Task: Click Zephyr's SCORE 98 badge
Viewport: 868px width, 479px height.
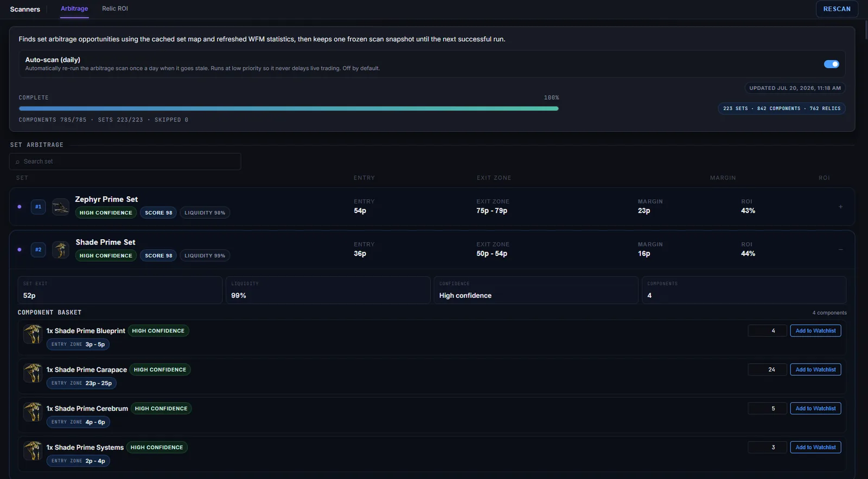Action: click(x=158, y=213)
